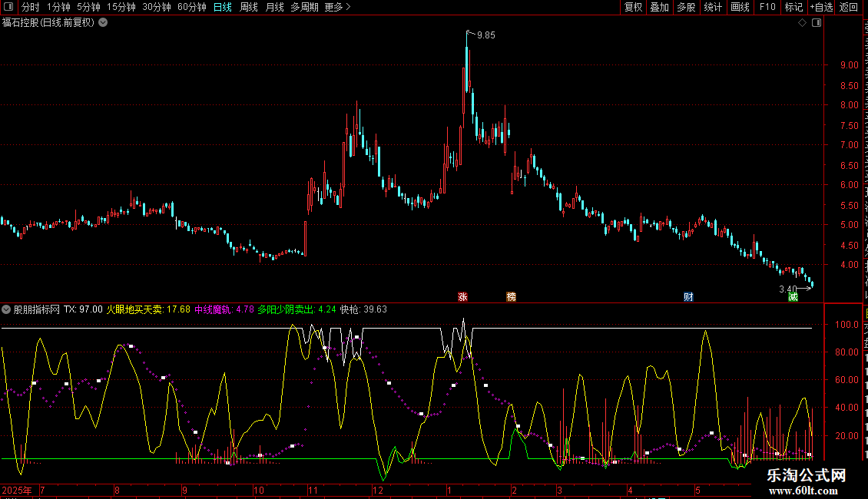The width and height of the screenshot is (868, 499).
Task: Switch to the 分时 intraday chart
Action: pos(31,7)
